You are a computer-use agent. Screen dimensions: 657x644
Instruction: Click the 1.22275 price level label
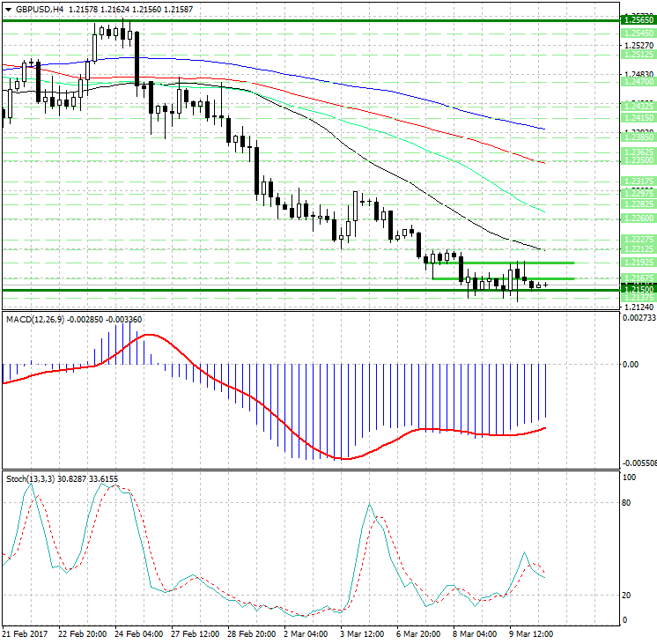pos(639,240)
